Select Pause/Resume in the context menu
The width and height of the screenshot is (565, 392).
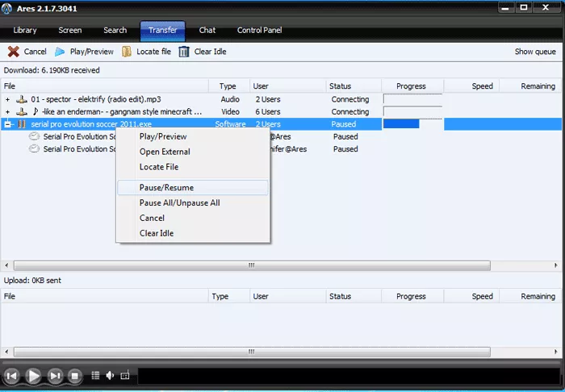193,188
